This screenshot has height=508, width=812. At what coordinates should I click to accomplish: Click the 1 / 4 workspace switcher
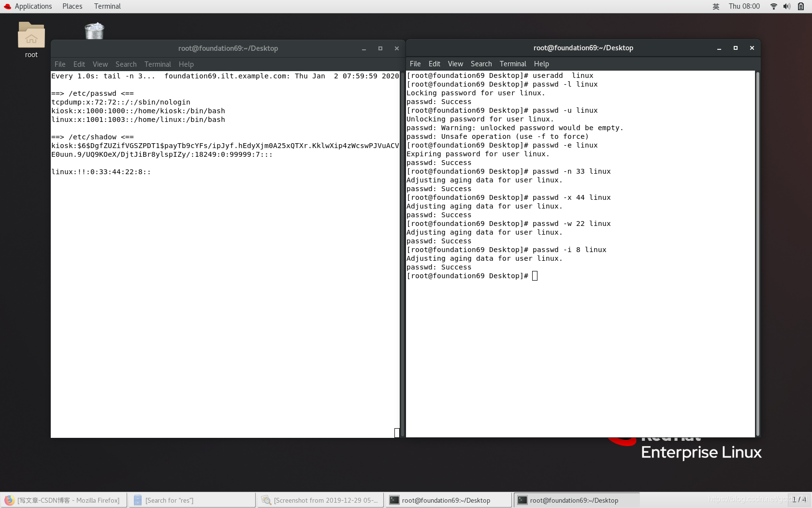tap(799, 499)
